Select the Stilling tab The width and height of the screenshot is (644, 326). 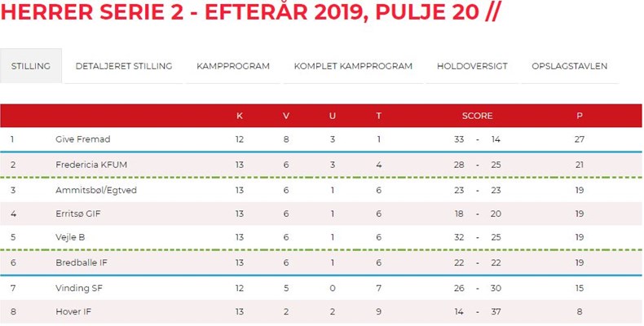(x=31, y=66)
